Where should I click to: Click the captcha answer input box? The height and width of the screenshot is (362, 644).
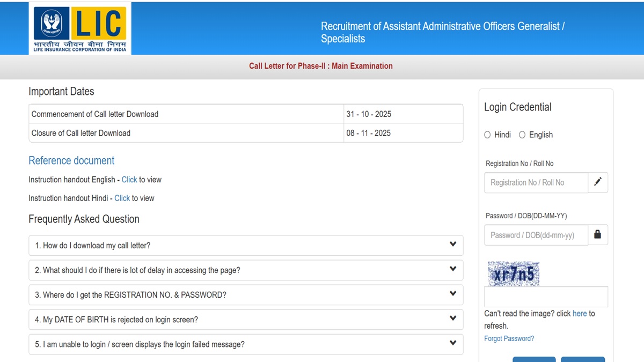pos(545,296)
